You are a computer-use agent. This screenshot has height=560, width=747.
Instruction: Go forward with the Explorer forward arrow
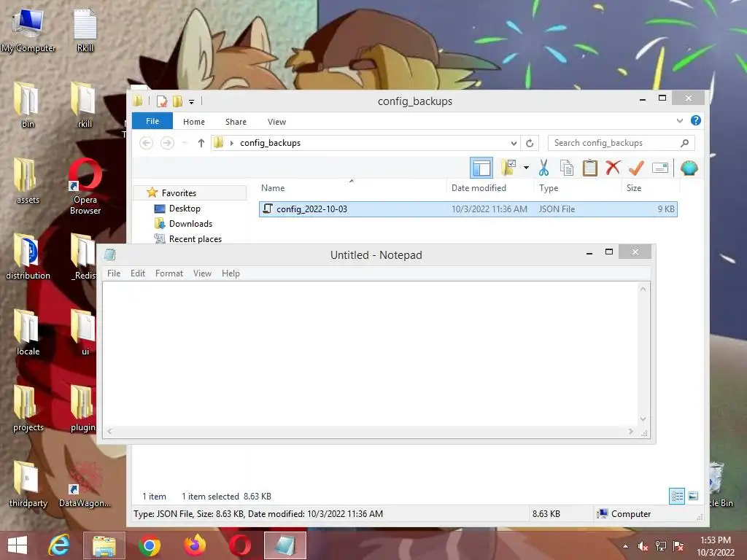pos(167,143)
